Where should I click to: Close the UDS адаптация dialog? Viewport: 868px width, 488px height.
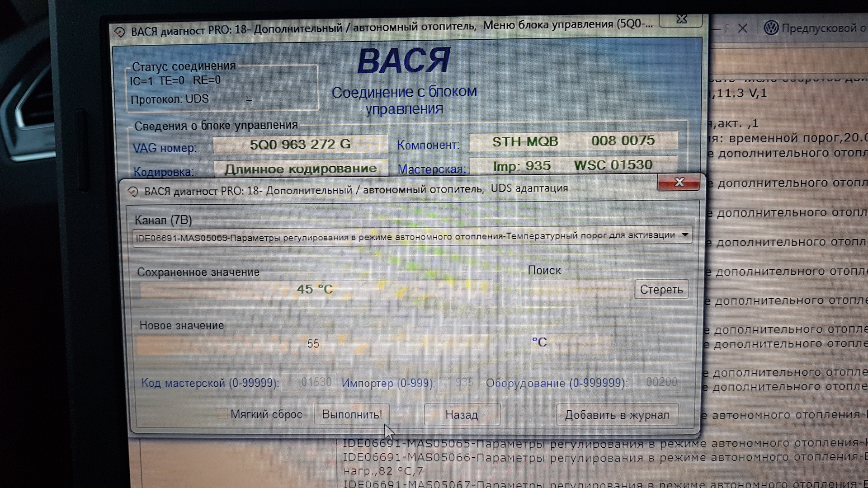pos(679,182)
